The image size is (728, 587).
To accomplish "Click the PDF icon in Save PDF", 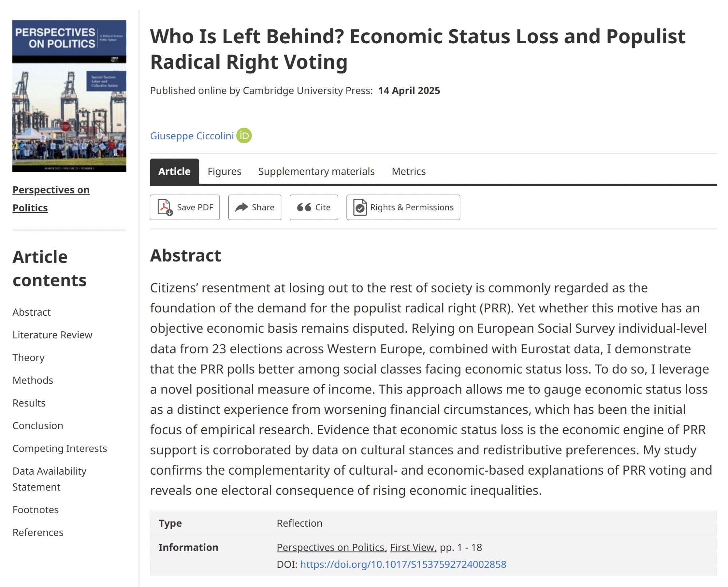I will pyautogui.click(x=165, y=207).
